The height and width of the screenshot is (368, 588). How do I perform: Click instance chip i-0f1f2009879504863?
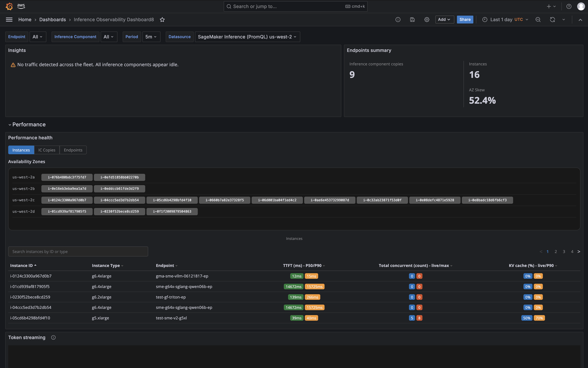(172, 211)
